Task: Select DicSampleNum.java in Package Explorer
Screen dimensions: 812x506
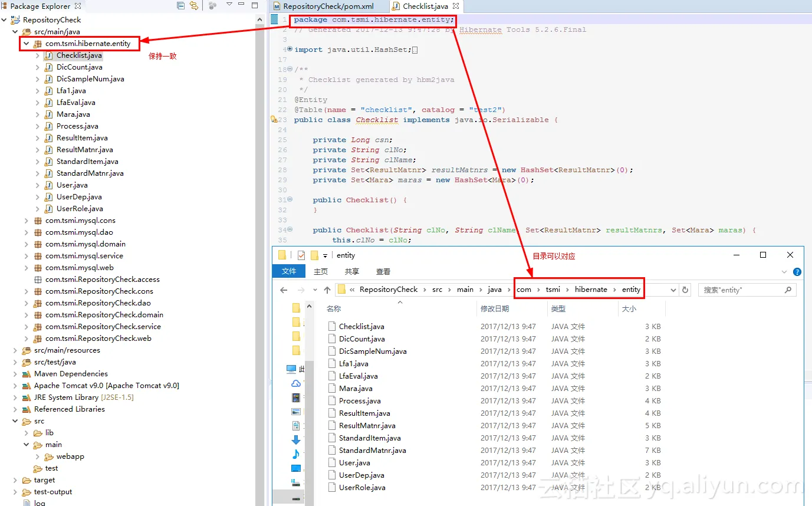Action: pos(90,79)
